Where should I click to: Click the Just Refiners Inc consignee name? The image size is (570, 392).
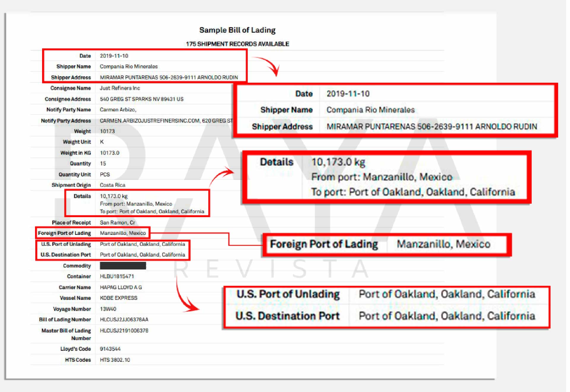(x=120, y=88)
